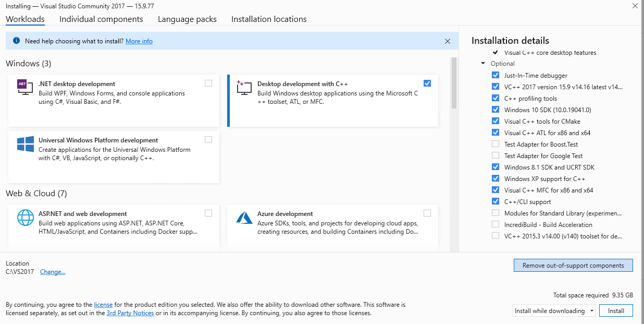Viewport: 644px width, 324px height.
Task: Click the checkmark beside Visual C++ core desktop features
Action: coord(494,52)
